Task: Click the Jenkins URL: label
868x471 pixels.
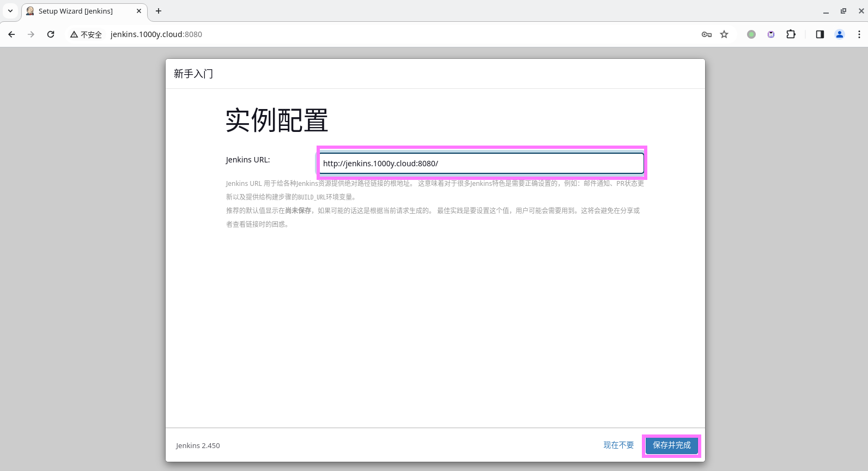Action: [248, 160]
